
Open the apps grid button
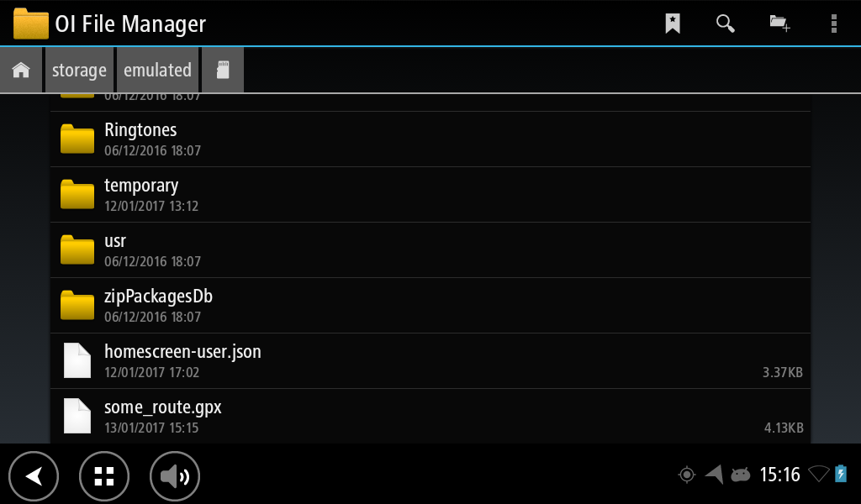tap(103, 476)
